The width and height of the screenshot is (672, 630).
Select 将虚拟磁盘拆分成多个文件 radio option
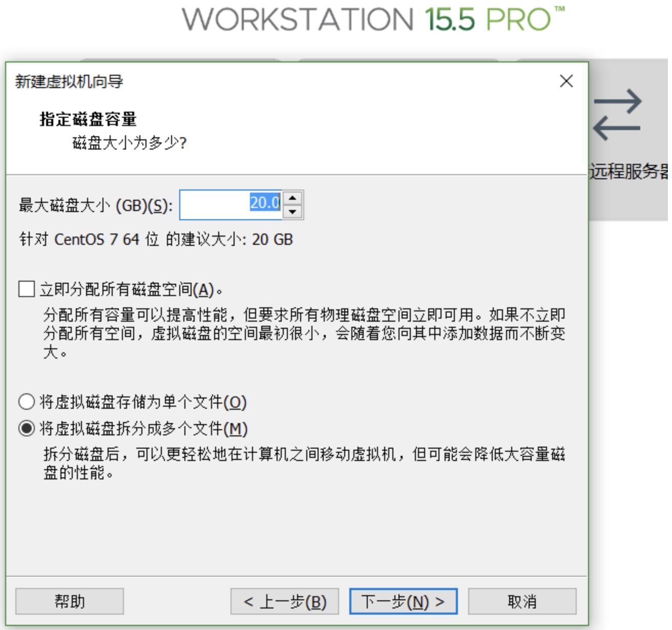click(x=27, y=428)
